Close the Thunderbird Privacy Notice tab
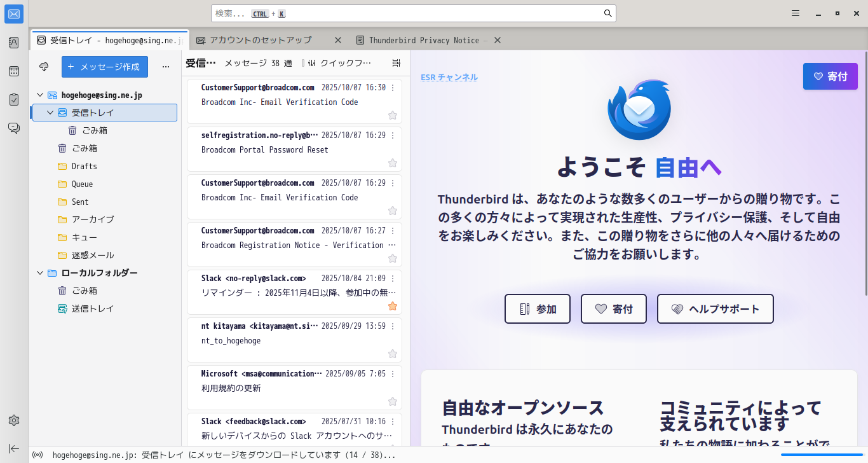Screen dimensions: 868x463 coord(498,40)
